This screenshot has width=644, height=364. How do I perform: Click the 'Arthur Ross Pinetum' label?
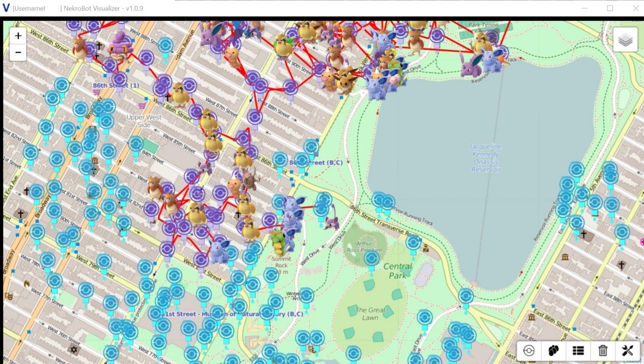point(364,246)
